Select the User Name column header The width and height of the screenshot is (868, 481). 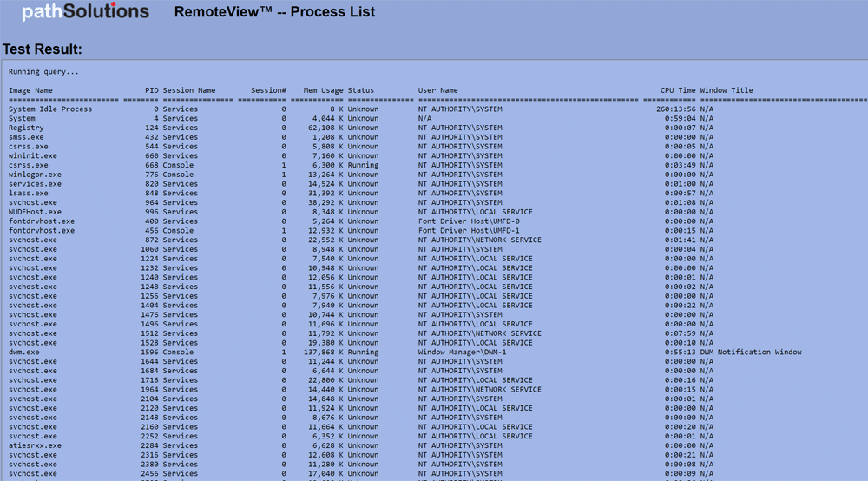[x=437, y=90]
